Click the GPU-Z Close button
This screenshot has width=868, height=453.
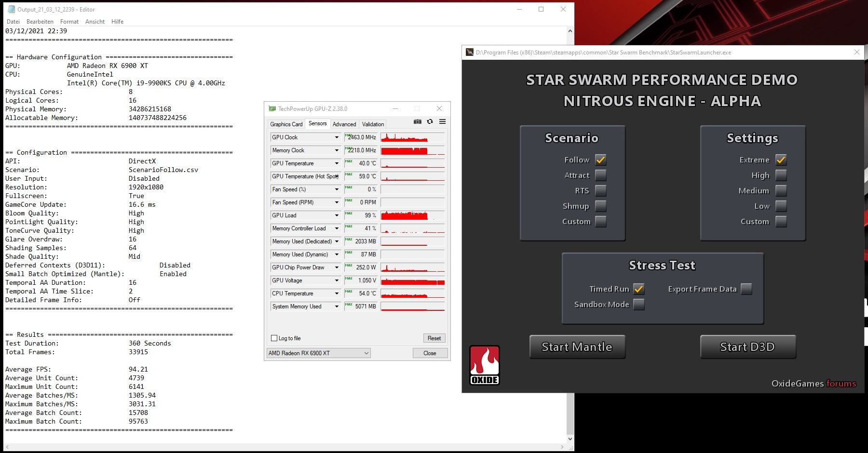[x=430, y=353]
